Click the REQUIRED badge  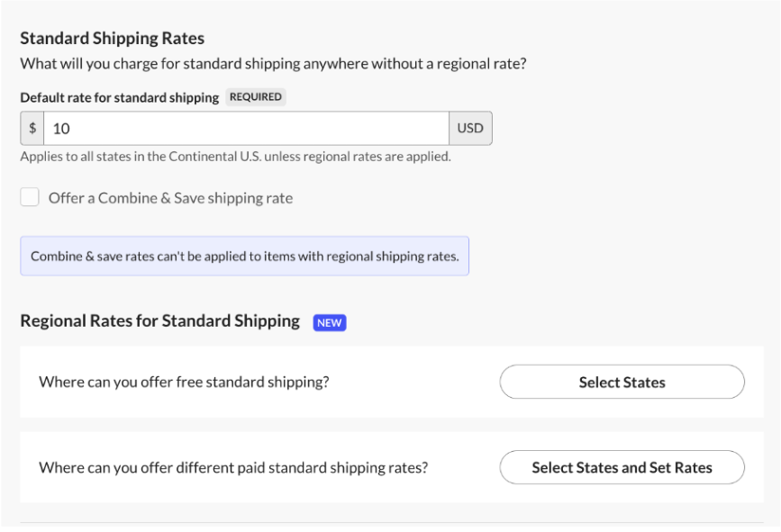(256, 97)
